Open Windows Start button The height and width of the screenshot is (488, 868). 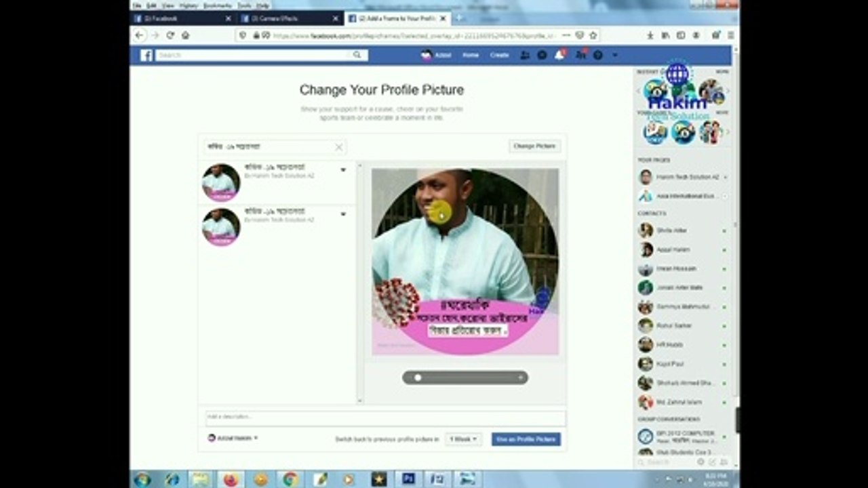click(x=142, y=479)
